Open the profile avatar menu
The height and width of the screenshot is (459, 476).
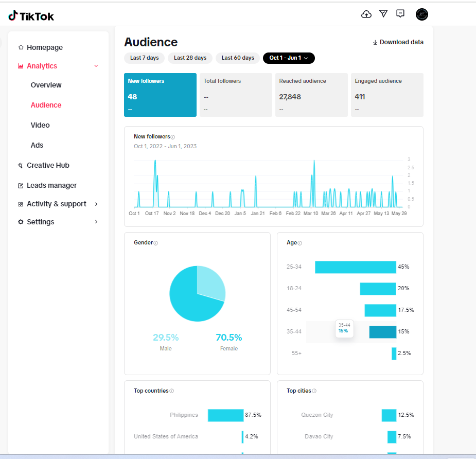(x=421, y=14)
